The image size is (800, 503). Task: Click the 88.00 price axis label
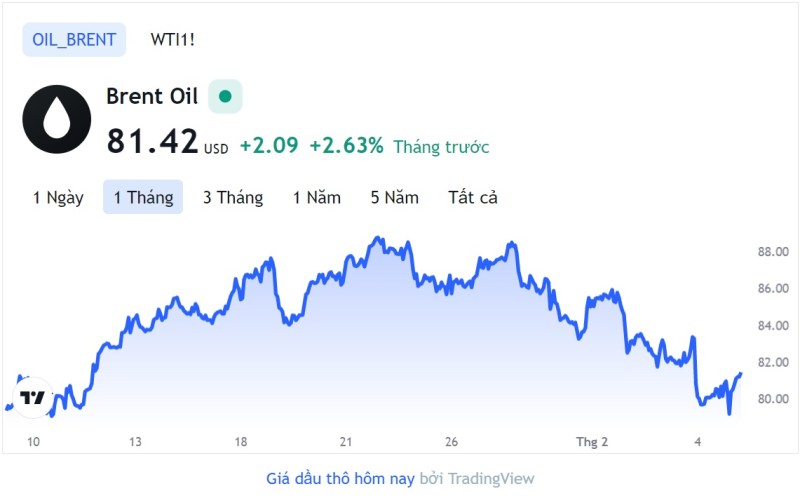773,252
